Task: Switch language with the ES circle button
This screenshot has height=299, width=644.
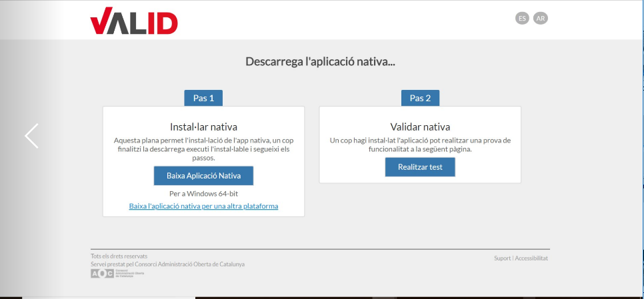Action: [523, 19]
